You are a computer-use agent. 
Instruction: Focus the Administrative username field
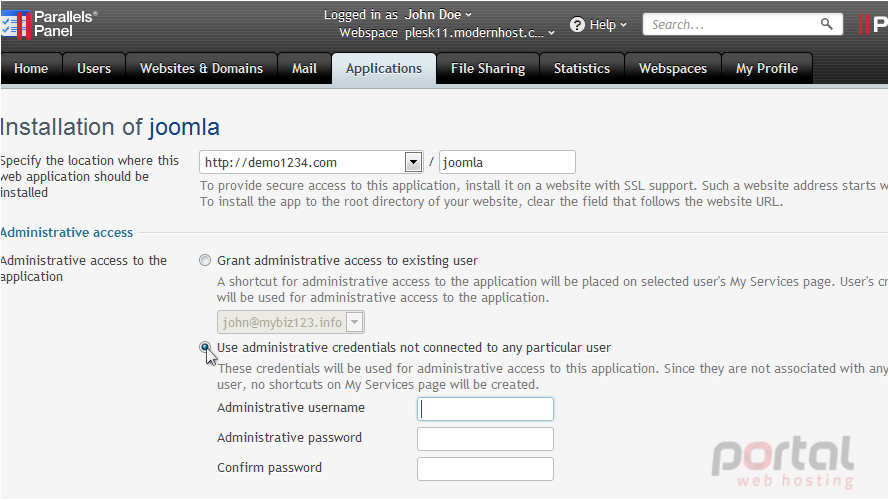[485, 409]
